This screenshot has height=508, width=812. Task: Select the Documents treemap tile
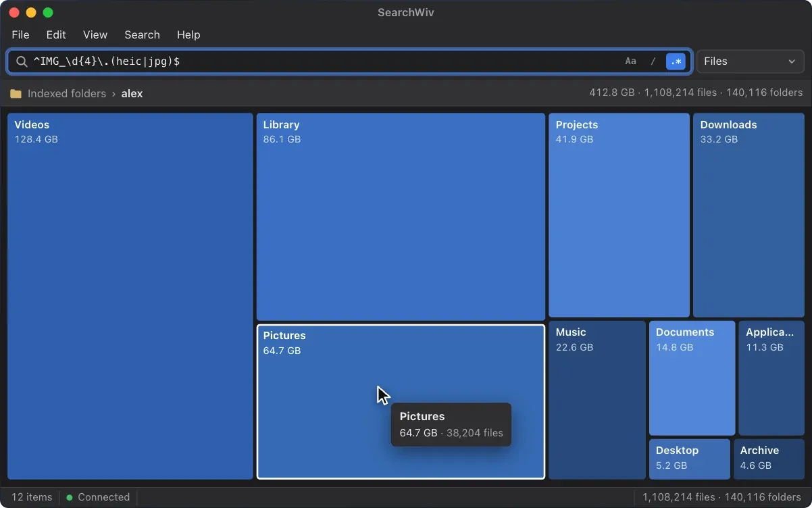coord(692,378)
